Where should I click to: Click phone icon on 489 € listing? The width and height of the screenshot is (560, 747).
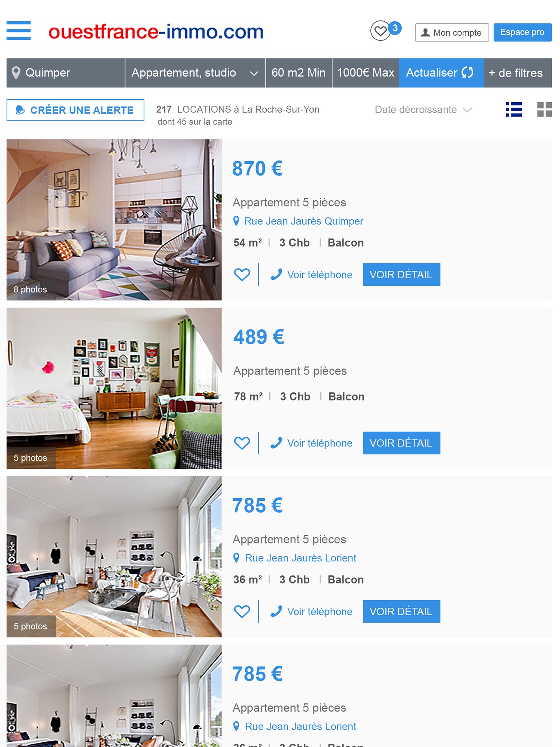coord(276,443)
